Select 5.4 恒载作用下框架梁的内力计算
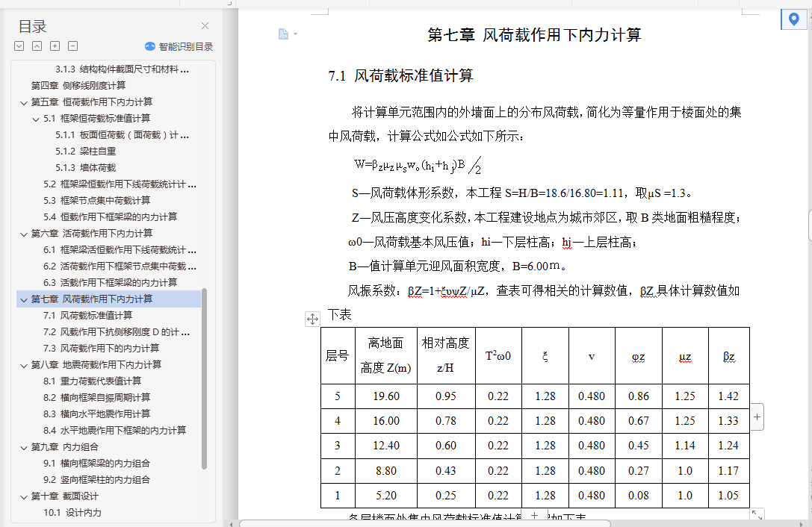This screenshot has height=527, width=812. tap(111, 217)
